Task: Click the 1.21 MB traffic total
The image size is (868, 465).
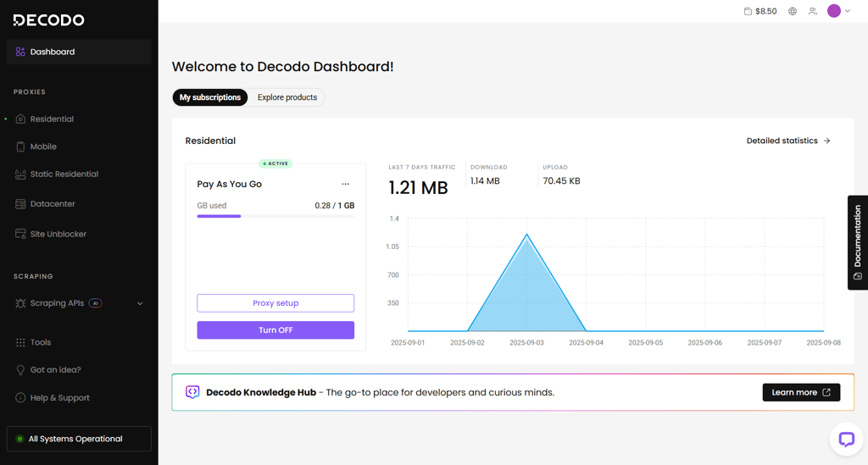Action: (418, 188)
